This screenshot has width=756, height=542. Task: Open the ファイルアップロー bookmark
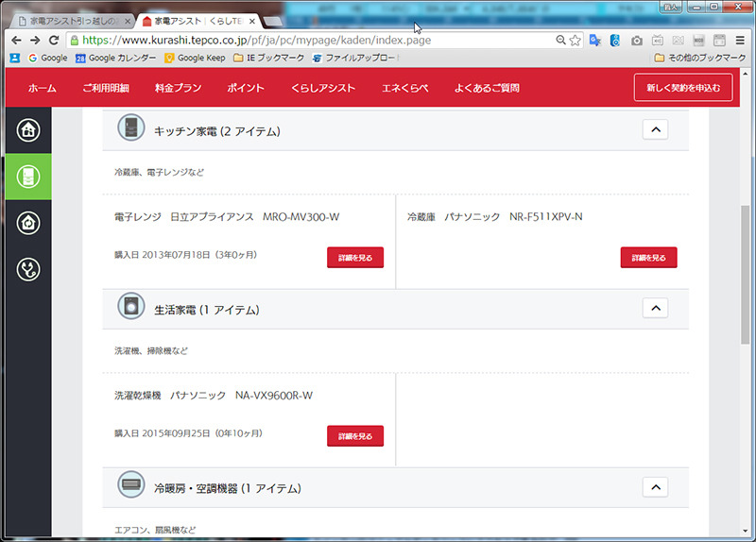coord(355,58)
